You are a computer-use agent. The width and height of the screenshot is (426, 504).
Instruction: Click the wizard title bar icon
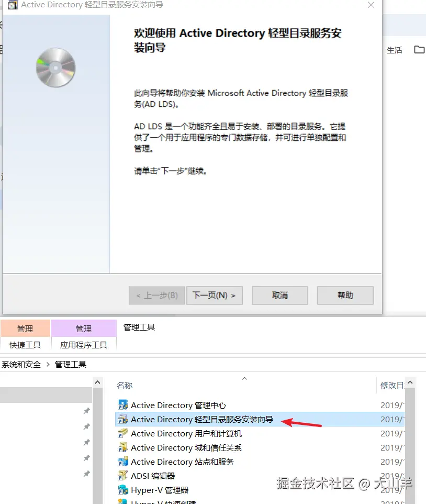tap(13, 5)
